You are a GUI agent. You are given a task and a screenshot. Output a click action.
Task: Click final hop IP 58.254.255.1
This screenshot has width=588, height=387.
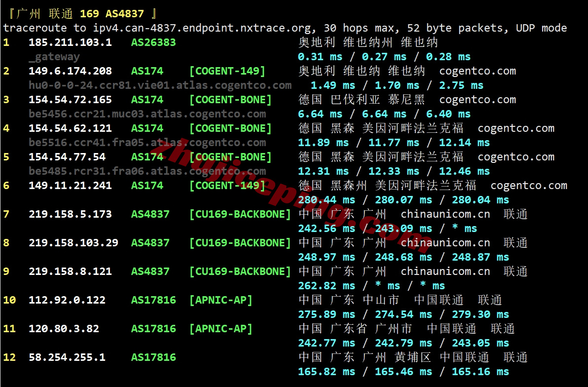pyautogui.click(x=67, y=357)
